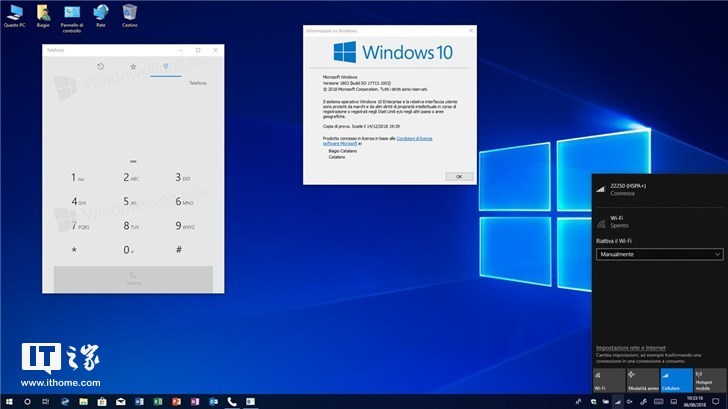Open the Mail app from the taskbar

point(121,402)
